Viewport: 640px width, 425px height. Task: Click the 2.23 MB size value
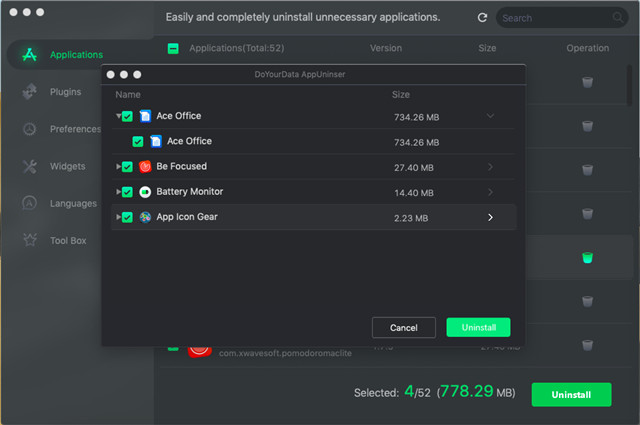(411, 218)
